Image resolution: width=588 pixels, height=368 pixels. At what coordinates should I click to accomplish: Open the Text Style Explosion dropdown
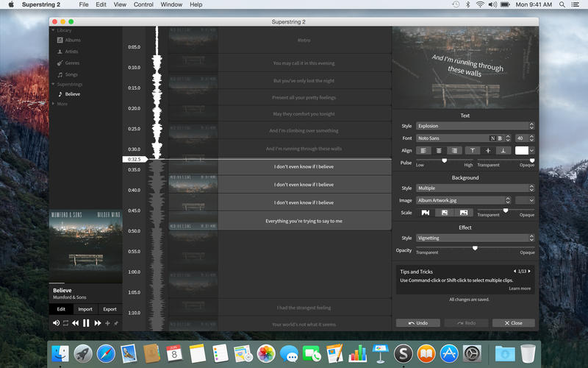click(475, 126)
